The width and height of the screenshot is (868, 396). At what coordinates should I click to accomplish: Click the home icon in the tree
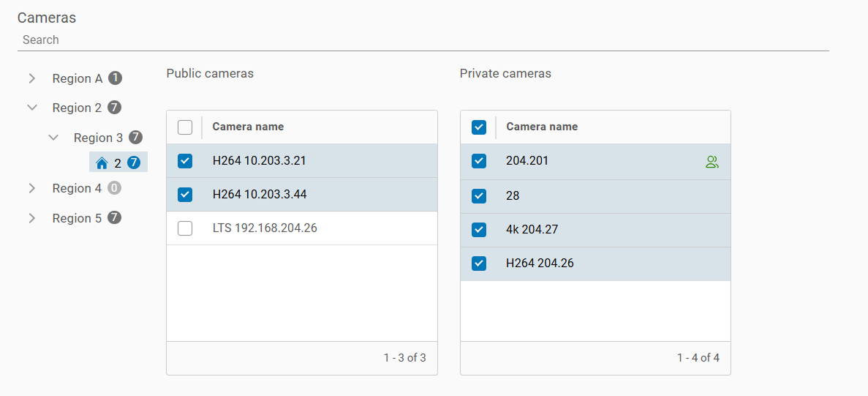click(102, 162)
